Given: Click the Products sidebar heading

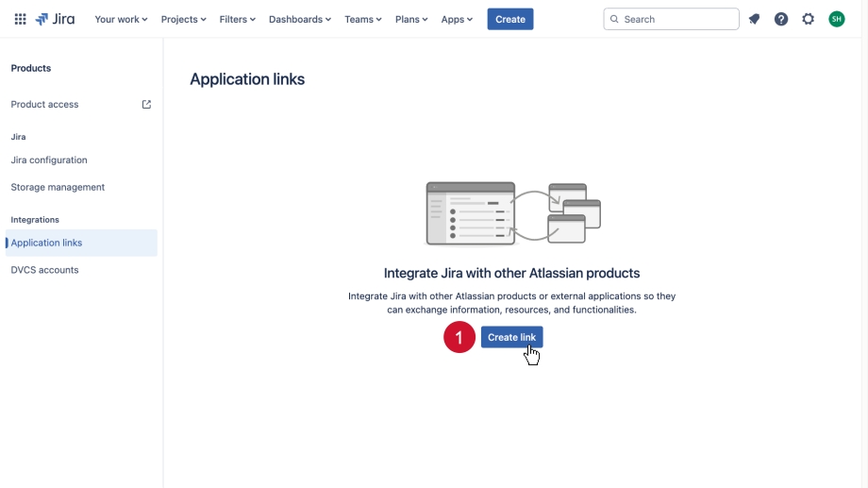Looking at the screenshot, I should 31,68.
